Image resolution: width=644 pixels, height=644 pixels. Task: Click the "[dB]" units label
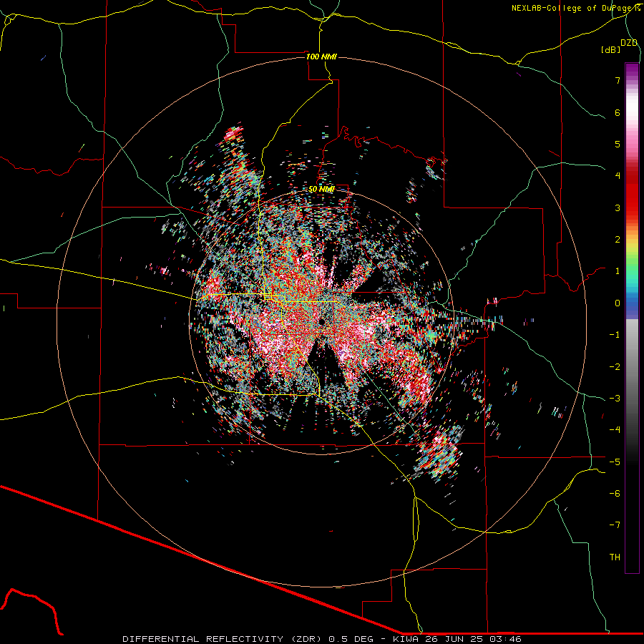point(610,49)
